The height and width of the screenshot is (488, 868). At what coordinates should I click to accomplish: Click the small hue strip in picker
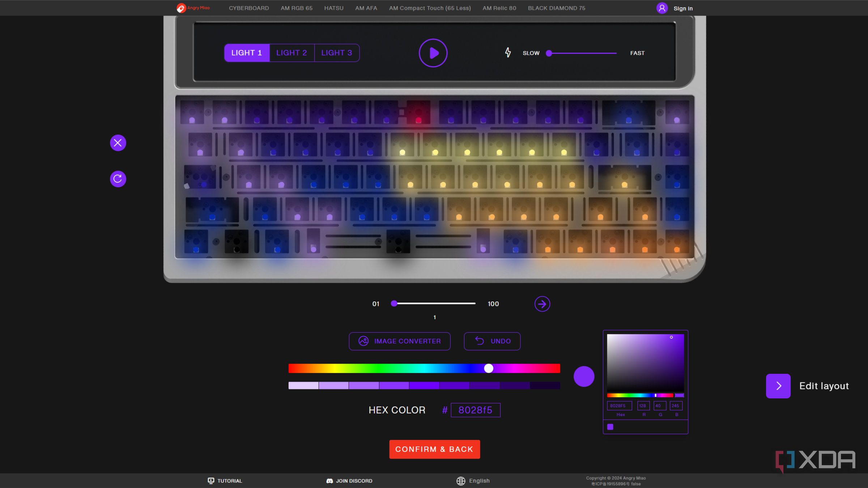tap(640, 395)
